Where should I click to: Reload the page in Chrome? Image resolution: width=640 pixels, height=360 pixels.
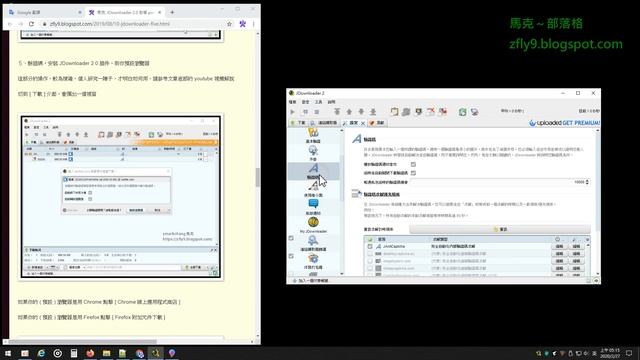pyautogui.click(x=31, y=24)
